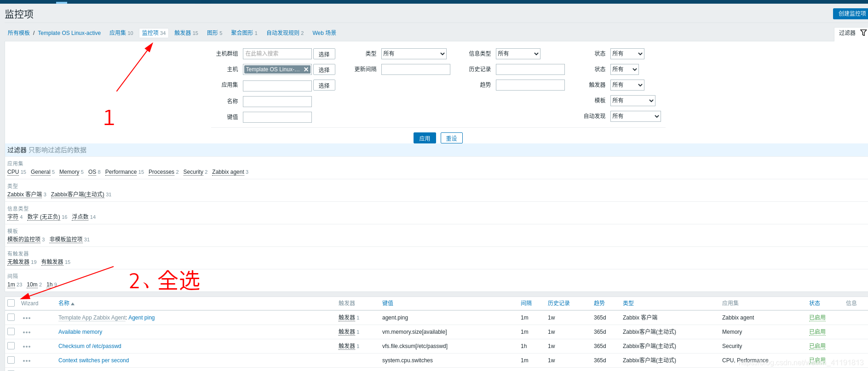Open Checksum of /etc/passwd item
Screen dimensions: 868x371
coord(90,346)
